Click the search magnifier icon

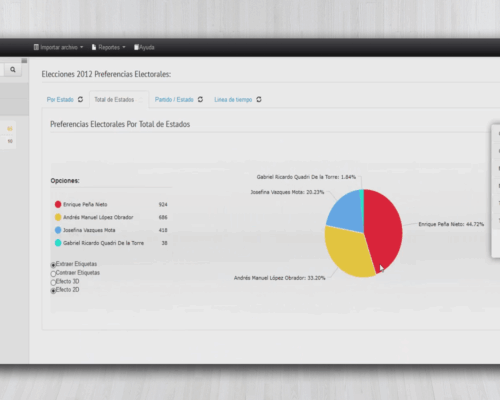(x=13, y=70)
